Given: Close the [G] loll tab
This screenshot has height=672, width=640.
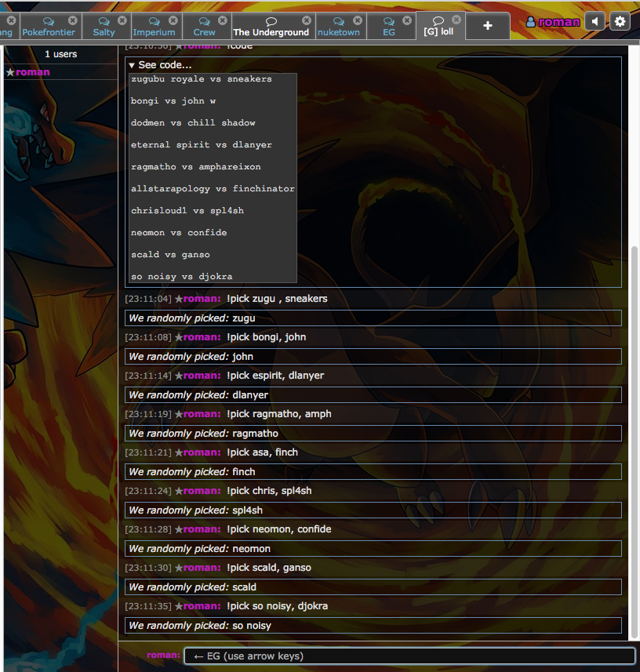Looking at the screenshot, I should [456, 20].
